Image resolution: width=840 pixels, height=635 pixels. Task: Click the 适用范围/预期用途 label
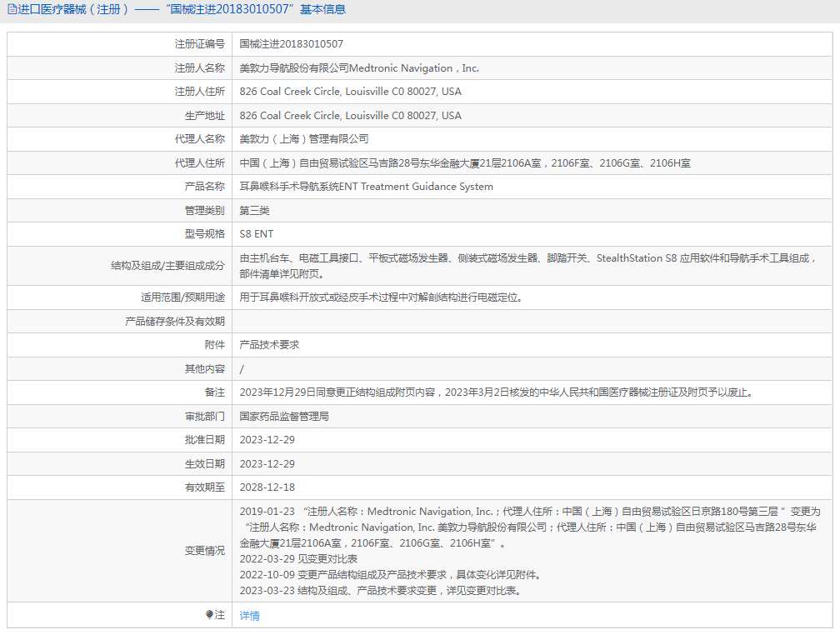click(x=182, y=297)
